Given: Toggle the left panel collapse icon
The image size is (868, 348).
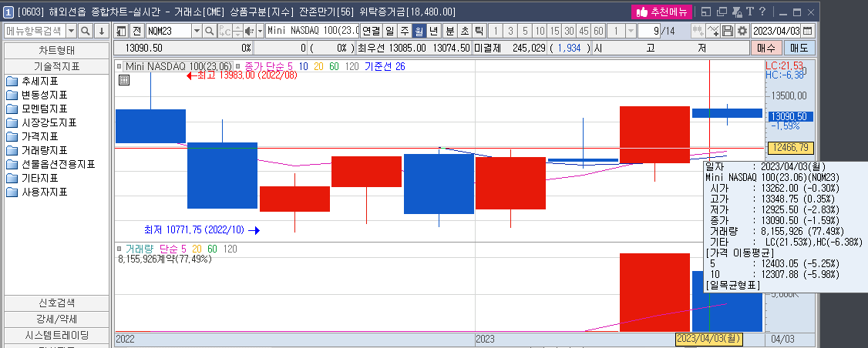Looking at the screenshot, I should pos(121,31).
